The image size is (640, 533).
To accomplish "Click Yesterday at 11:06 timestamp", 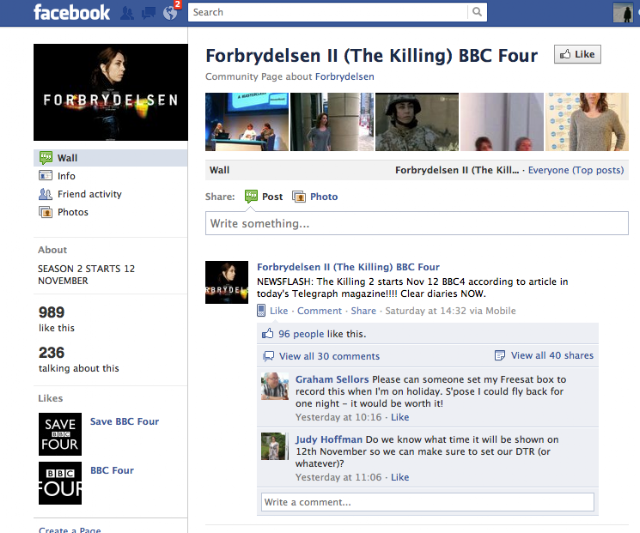I will coord(338,477).
